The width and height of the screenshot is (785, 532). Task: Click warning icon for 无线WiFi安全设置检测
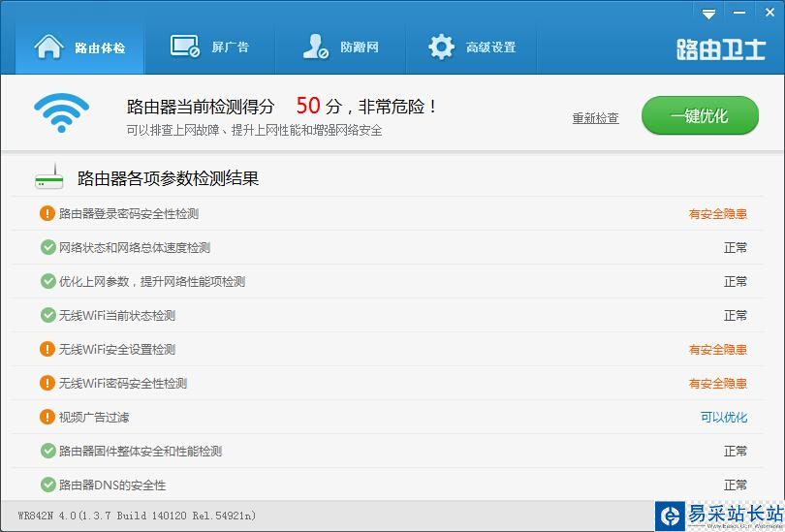(x=47, y=349)
